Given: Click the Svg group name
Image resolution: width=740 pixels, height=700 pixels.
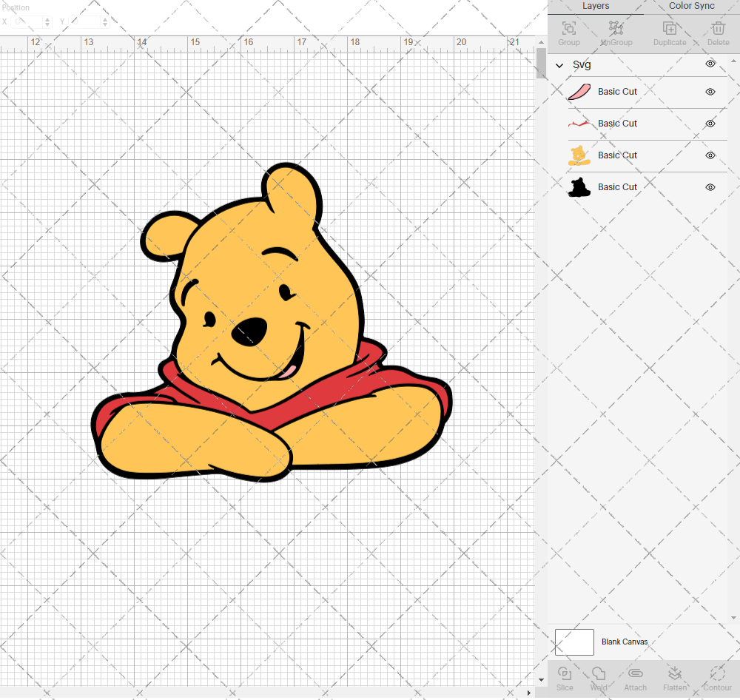Looking at the screenshot, I should point(582,64).
